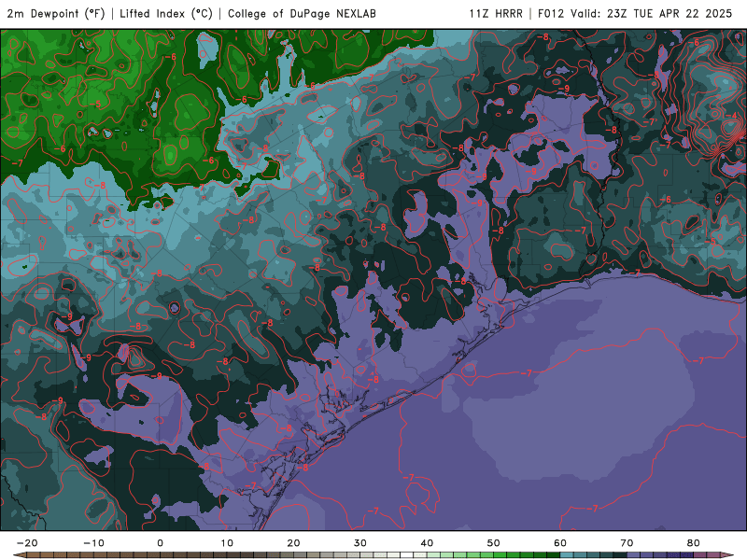Click the 70 label on the color scale
Image resolution: width=747 pixels, height=560 pixels.
[627, 543]
